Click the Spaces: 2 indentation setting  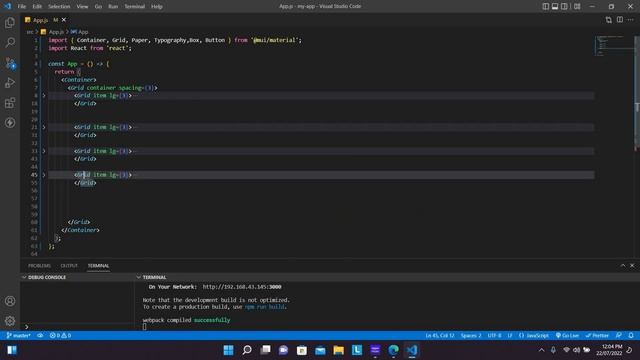(x=471, y=336)
